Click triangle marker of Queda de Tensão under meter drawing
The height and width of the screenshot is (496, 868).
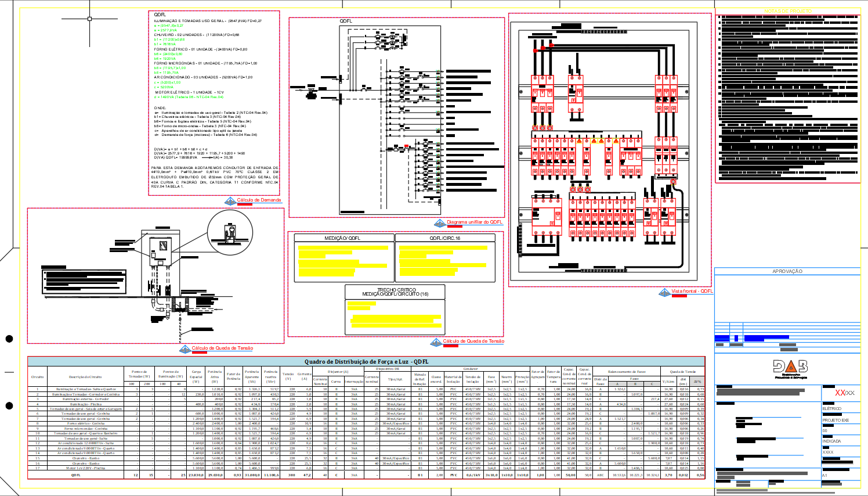(185, 350)
